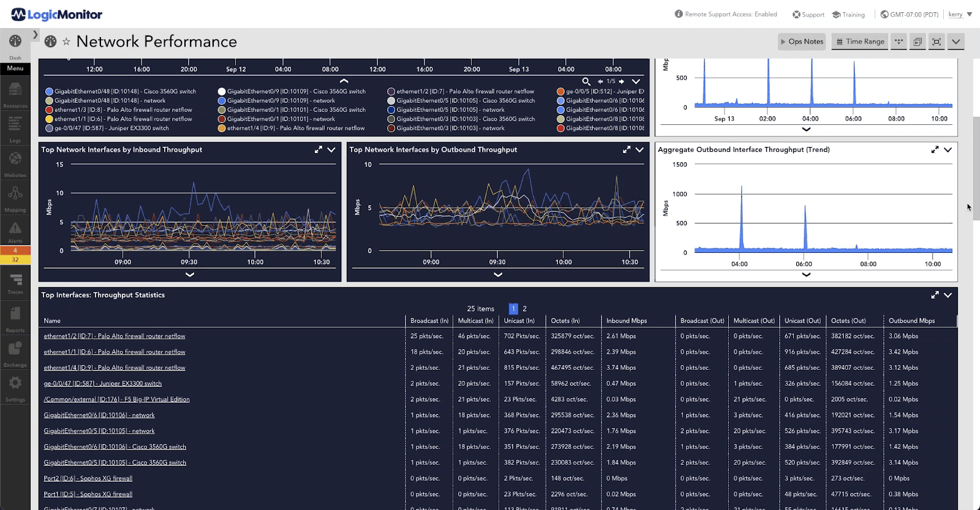The image size is (980, 510).
Task: Maximize the Aggregate Outbound Trend widget
Action: (x=935, y=149)
